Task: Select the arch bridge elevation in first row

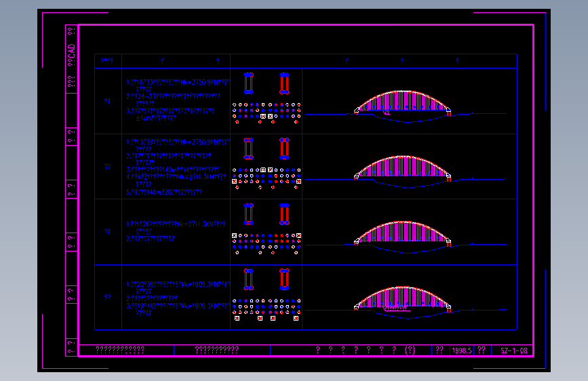Action: 402,102
